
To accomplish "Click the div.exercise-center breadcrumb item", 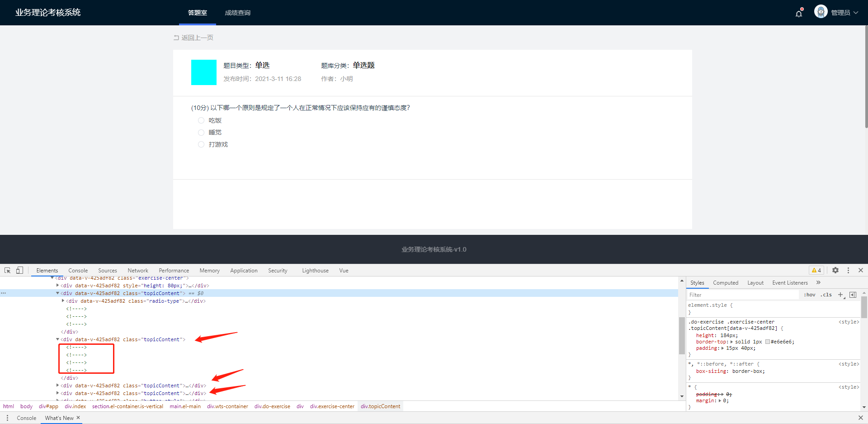I will [332, 406].
